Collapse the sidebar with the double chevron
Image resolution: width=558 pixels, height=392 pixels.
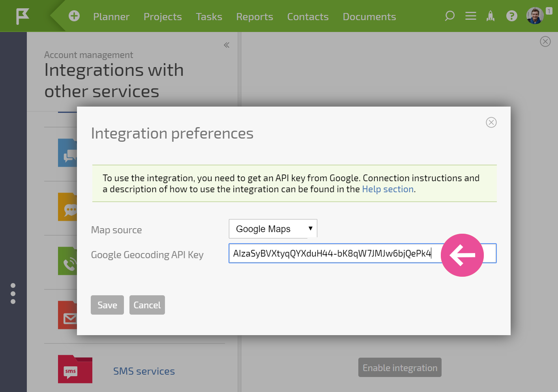coord(227,45)
